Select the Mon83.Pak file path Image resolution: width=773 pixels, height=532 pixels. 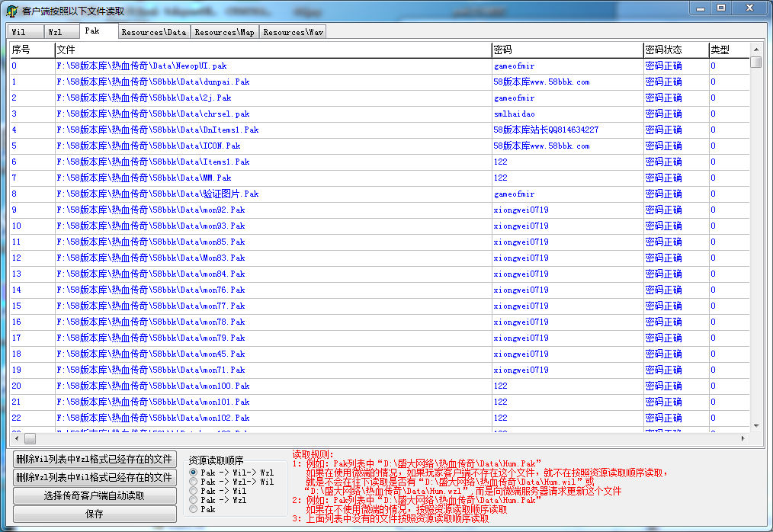tap(151, 258)
